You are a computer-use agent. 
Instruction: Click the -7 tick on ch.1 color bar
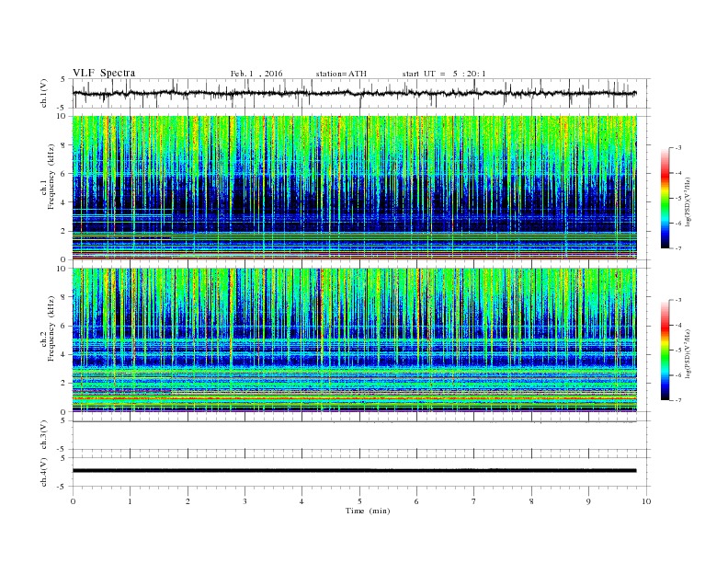[677, 248]
